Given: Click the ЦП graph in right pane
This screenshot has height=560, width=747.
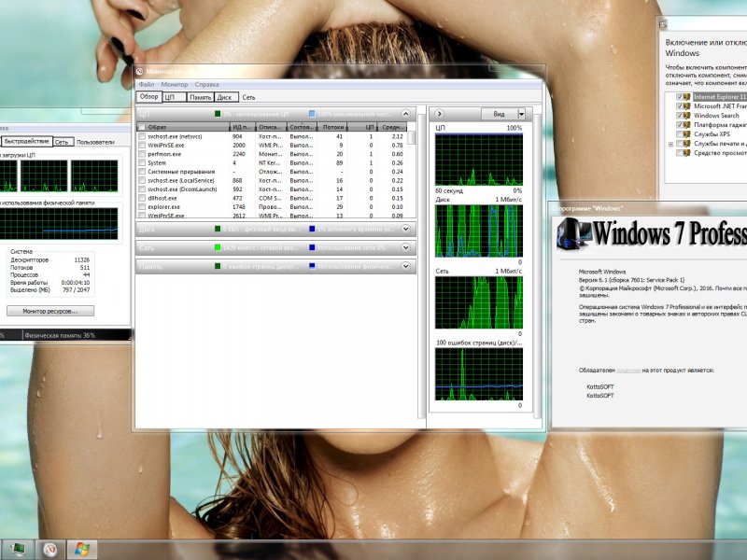Looking at the screenshot, I should [479, 160].
